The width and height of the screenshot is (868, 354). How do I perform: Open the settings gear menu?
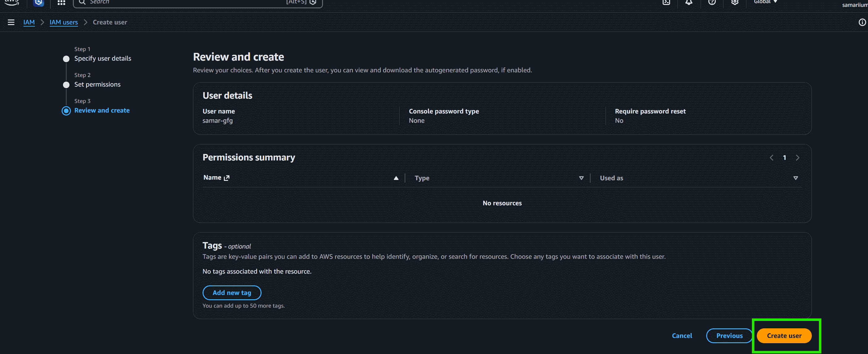click(x=735, y=2)
